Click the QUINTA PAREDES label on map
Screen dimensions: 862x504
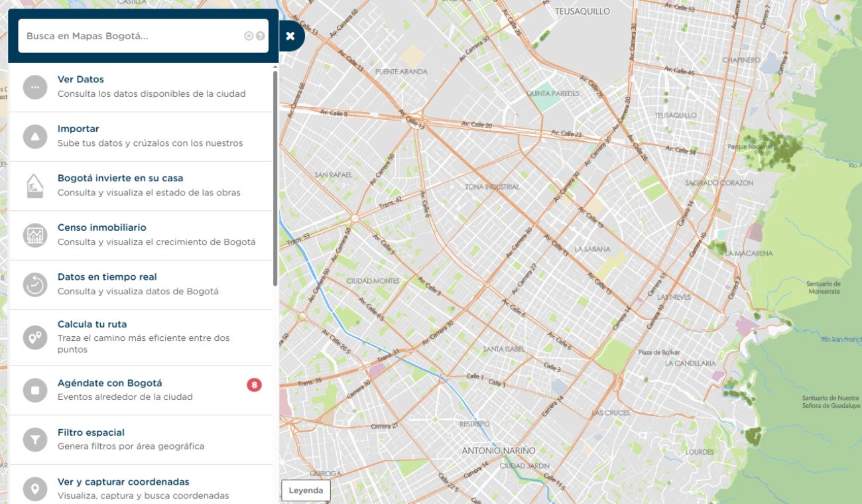[553, 94]
